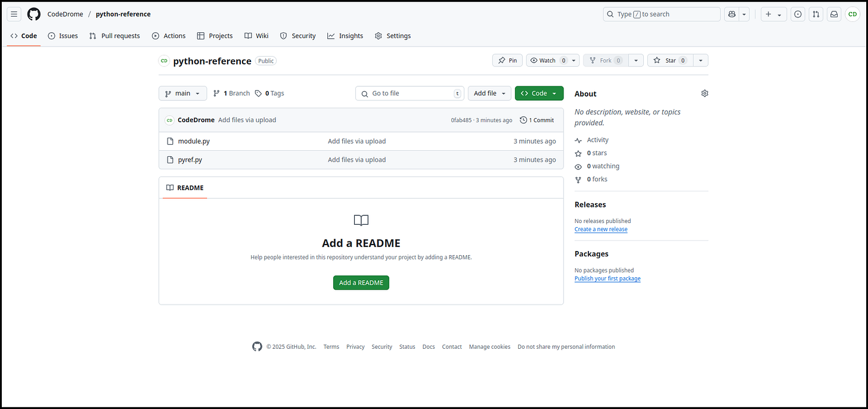868x409 pixels.
Task: Open the Pull requests tab
Action: point(114,36)
